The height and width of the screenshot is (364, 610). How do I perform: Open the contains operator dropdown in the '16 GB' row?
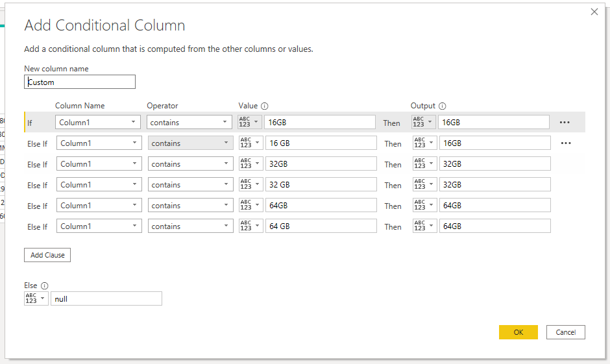coord(190,143)
